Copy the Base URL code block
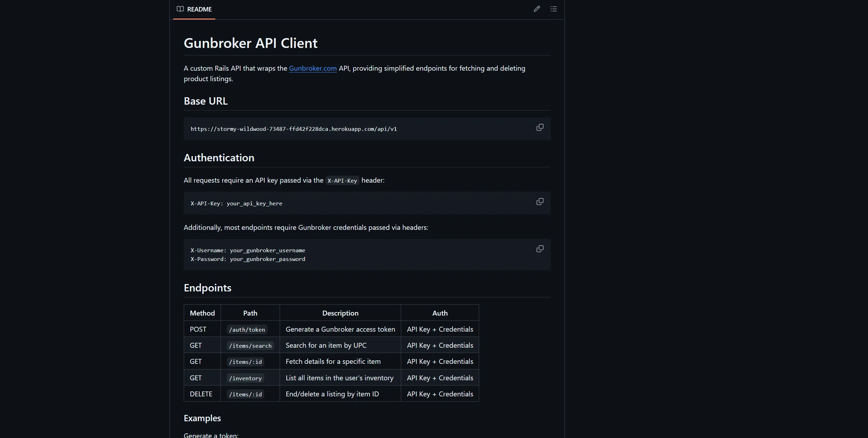Image resolution: width=868 pixels, height=438 pixels. 540,127
